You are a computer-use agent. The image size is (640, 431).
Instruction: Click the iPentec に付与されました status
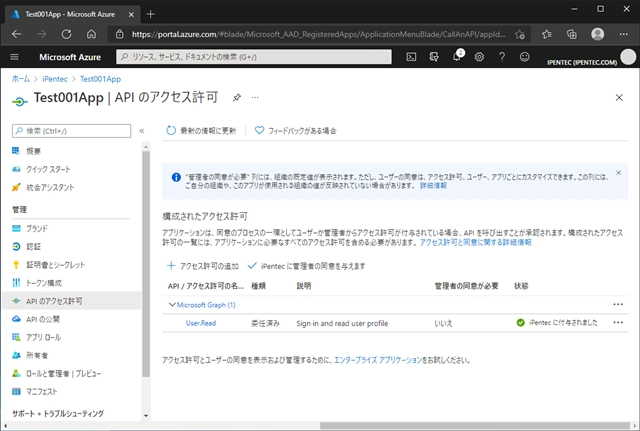[x=557, y=323]
